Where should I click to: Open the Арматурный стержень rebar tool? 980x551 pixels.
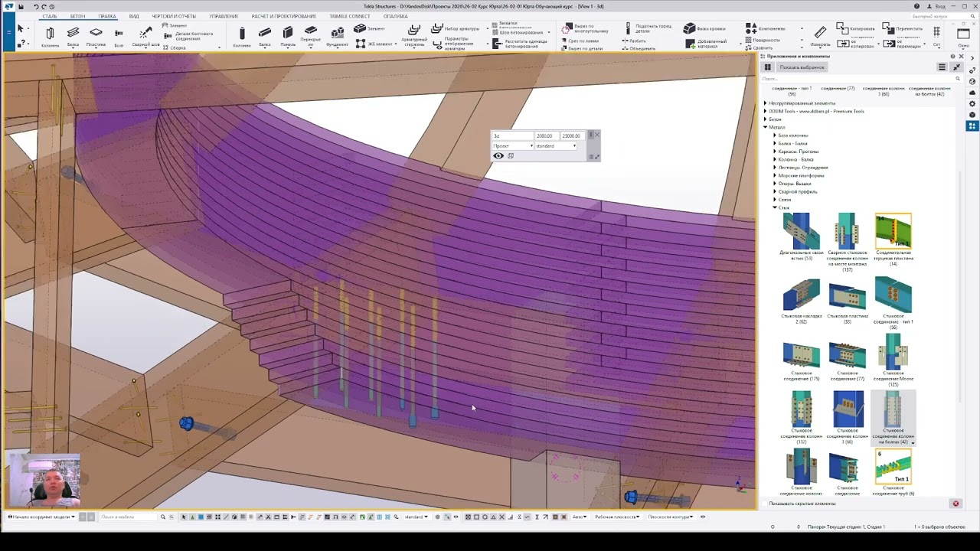pos(414,36)
